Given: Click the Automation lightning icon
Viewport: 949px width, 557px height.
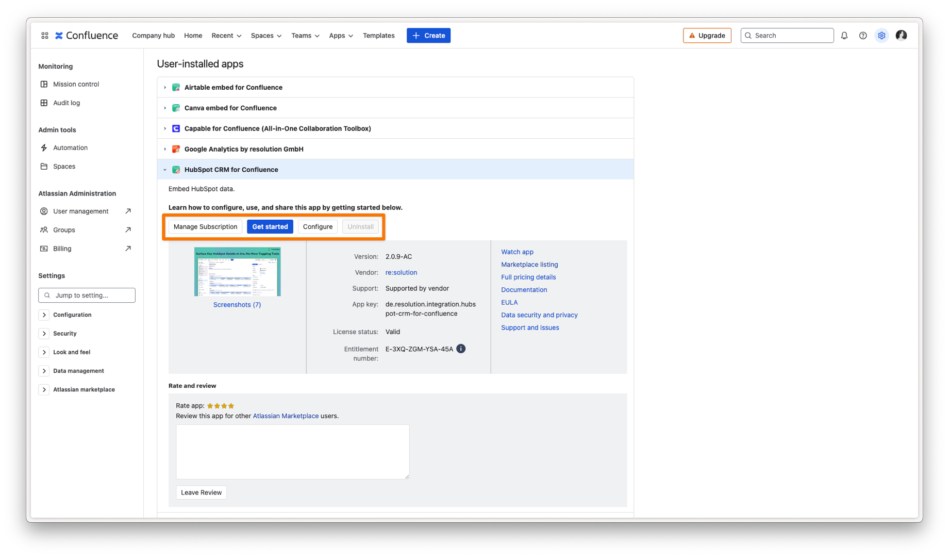Looking at the screenshot, I should click(x=44, y=148).
